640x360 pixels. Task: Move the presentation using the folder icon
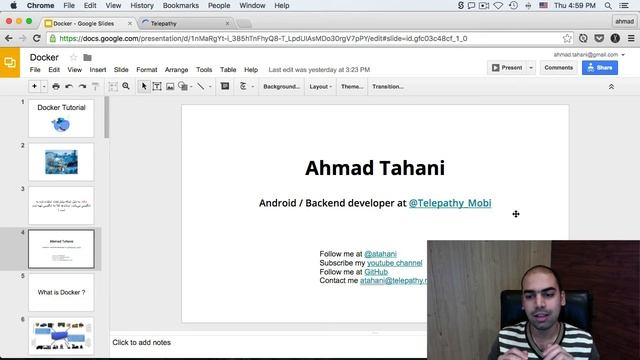coord(87,58)
